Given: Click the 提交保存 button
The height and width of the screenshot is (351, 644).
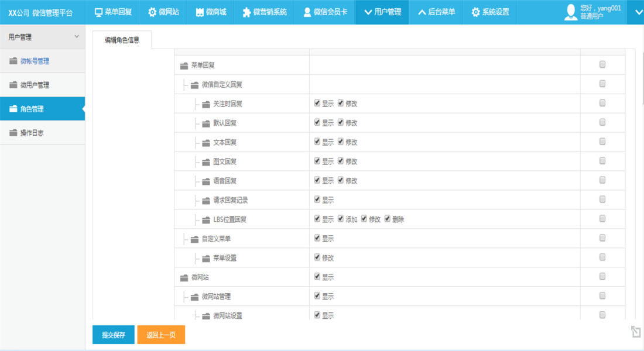Looking at the screenshot, I should [114, 335].
